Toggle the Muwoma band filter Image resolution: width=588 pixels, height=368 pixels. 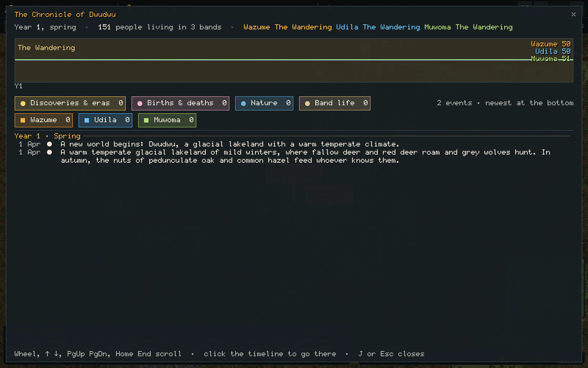167,120
